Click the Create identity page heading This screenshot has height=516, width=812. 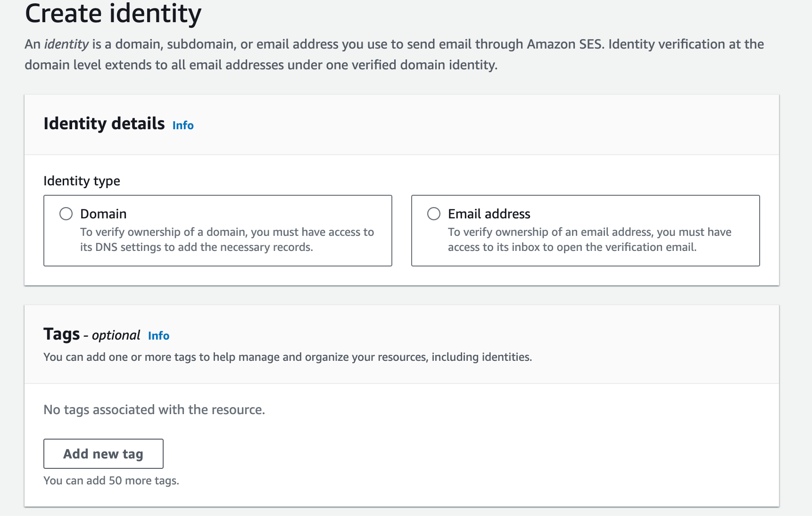[x=113, y=13]
